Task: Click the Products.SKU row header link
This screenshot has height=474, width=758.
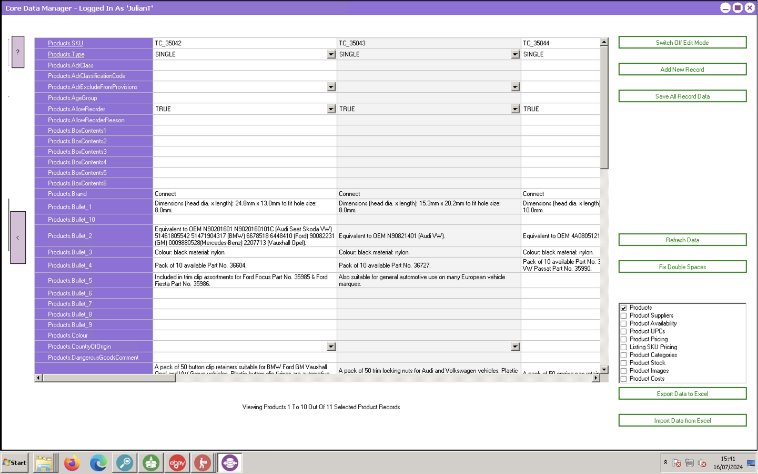Action: point(65,43)
